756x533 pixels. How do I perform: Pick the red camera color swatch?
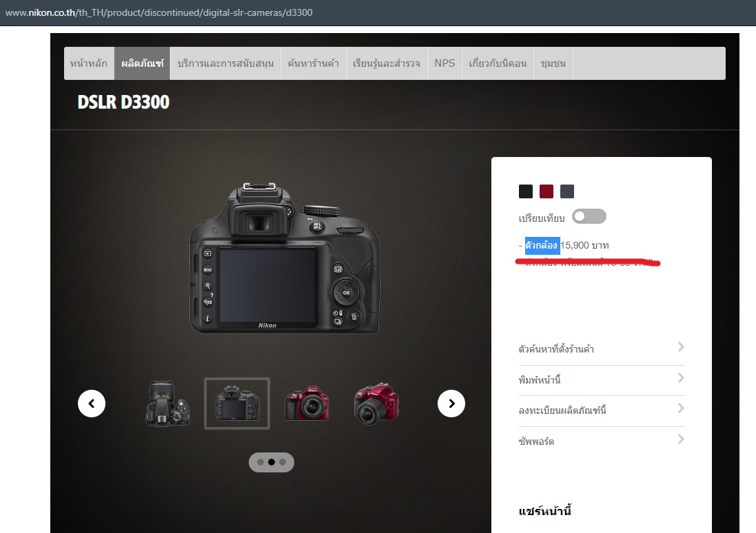546,191
